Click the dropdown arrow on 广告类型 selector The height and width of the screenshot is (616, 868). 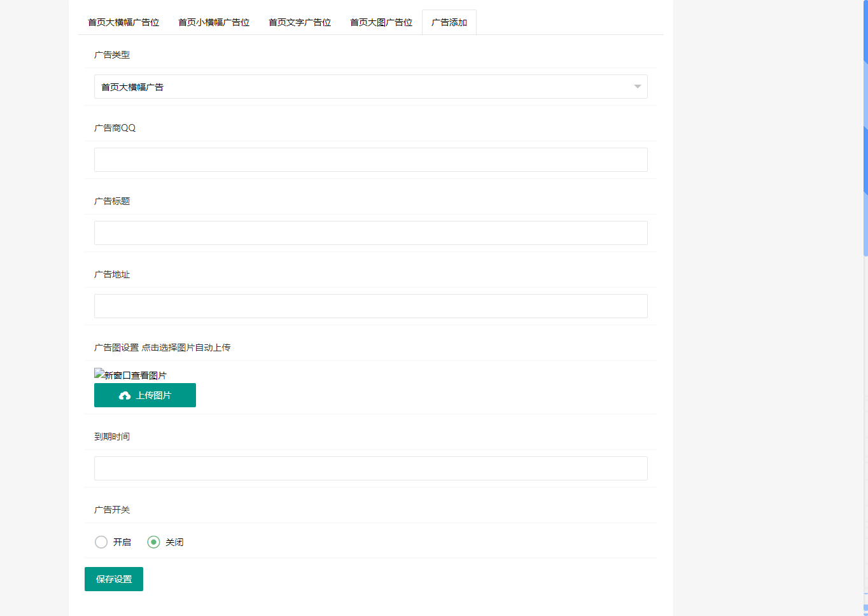pos(636,87)
